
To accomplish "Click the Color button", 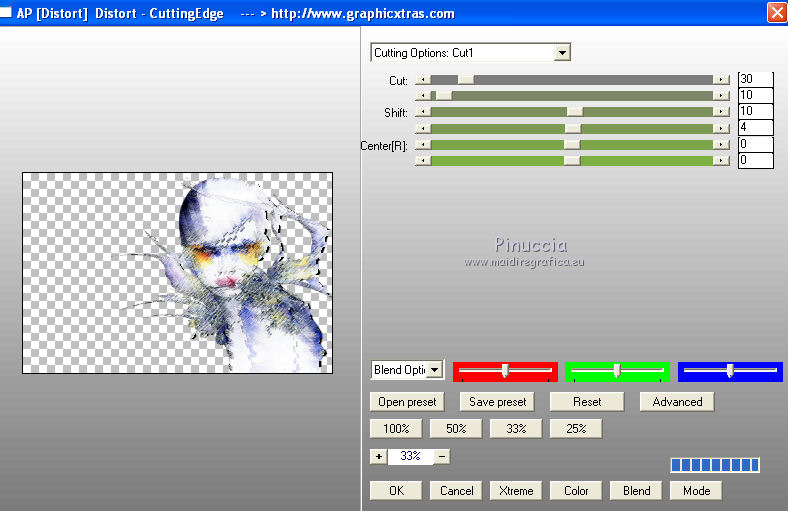I will click(x=576, y=491).
